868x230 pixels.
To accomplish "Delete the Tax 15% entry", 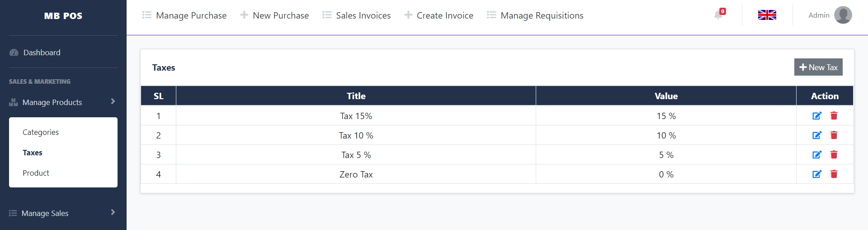I will click(x=834, y=116).
